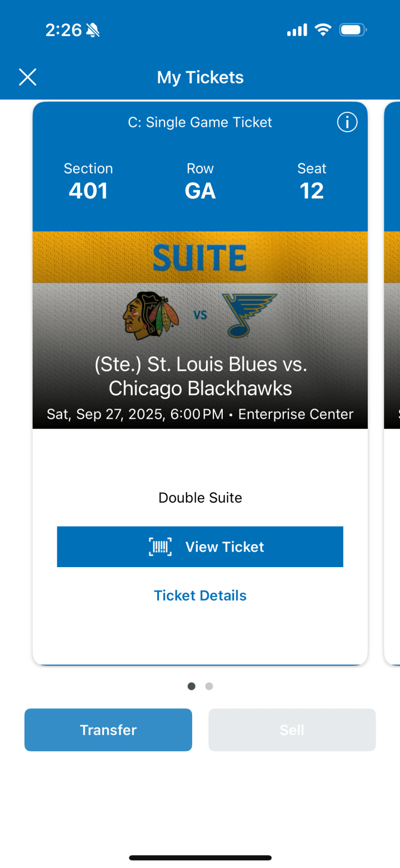Tap the battery status icon
The width and height of the screenshot is (400, 868).
click(x=353, y=30)
